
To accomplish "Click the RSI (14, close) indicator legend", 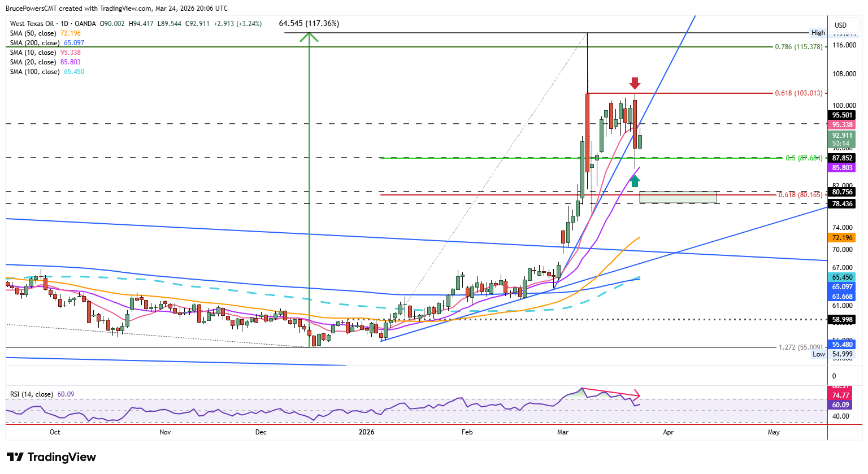I will coord(42,394).
